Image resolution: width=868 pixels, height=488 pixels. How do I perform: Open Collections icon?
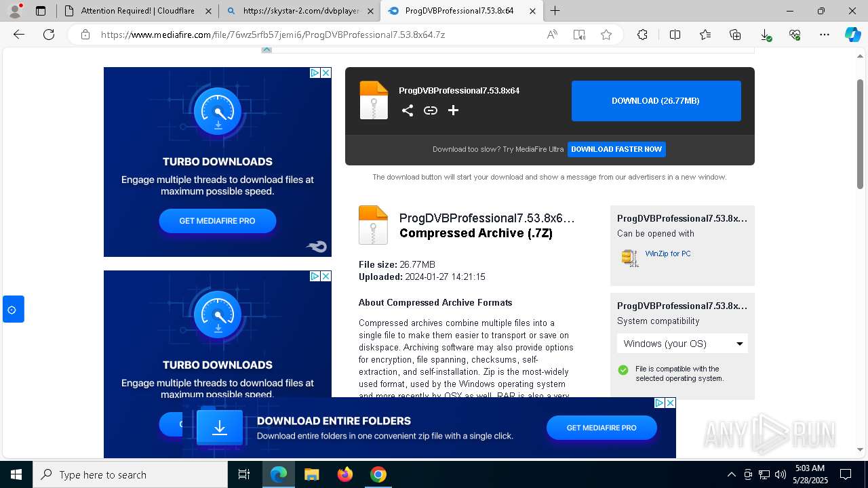(735, 35)
